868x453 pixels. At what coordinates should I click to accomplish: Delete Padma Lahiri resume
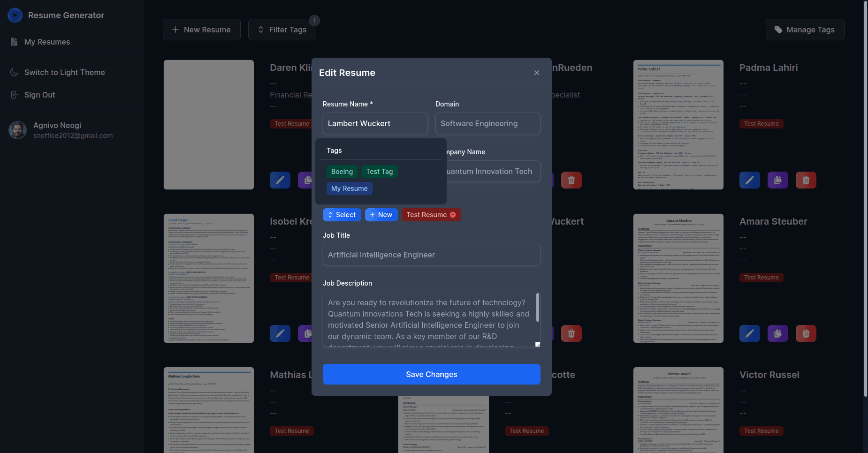806,180
